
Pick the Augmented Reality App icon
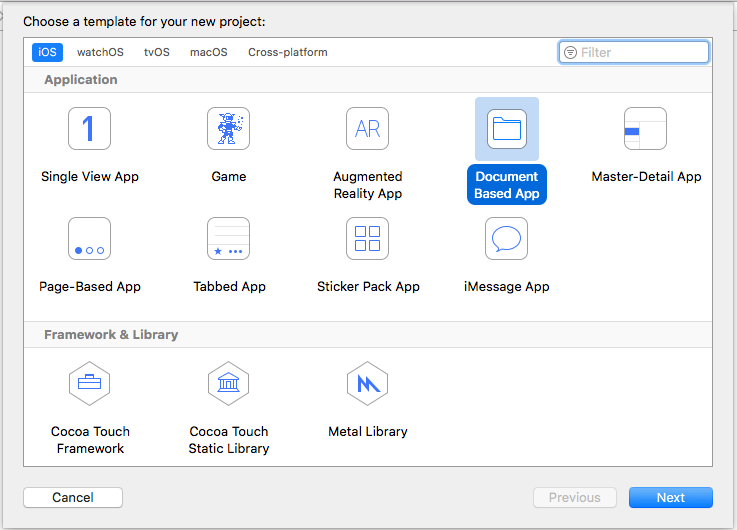tap(367, 129)
